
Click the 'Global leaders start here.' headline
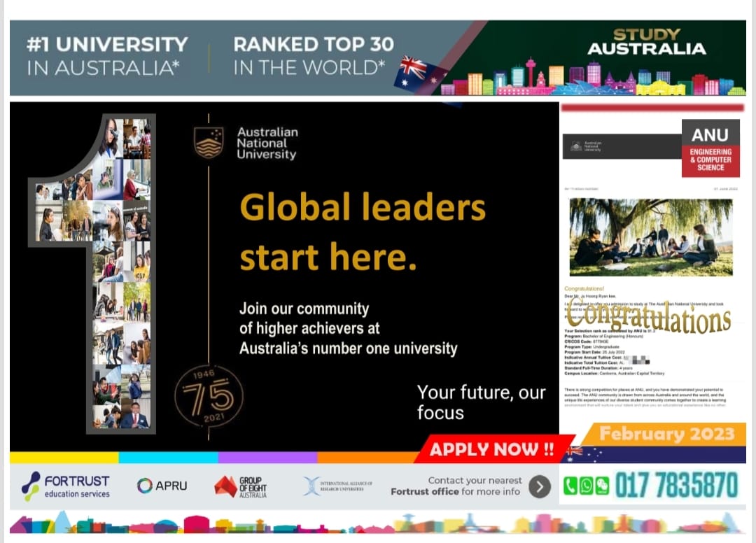[x=363, y=232]
